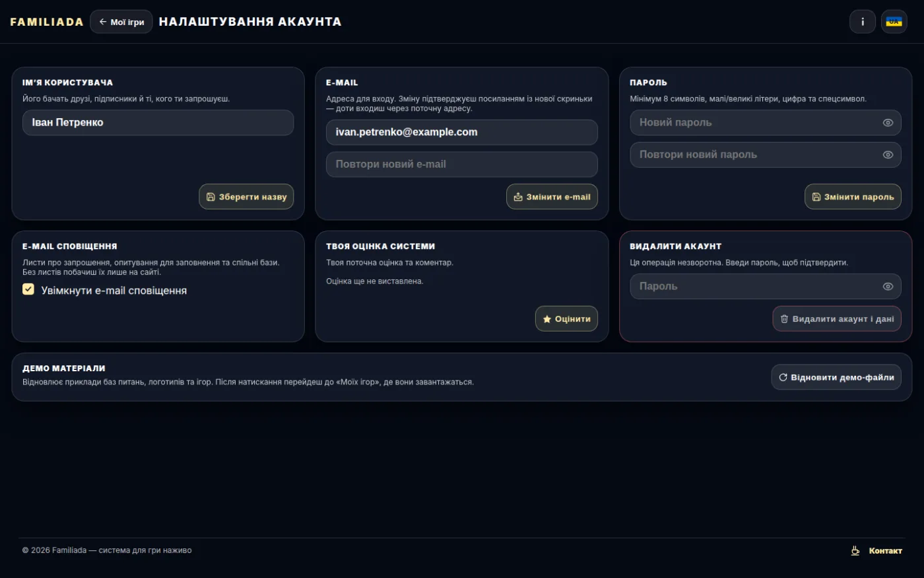Open the Контакт link in the footer
The width and height of the screenshot is (924, 578).
click(x=885, y=551)
